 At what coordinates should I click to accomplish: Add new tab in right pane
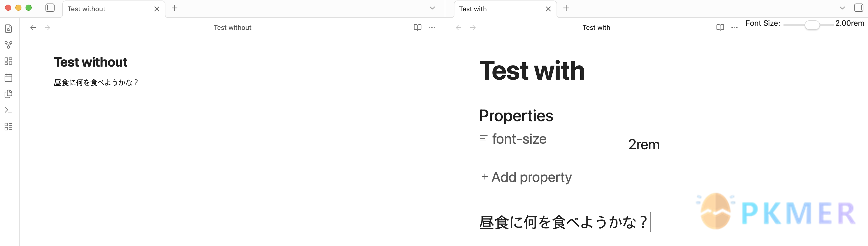click(x=566, y=8)
